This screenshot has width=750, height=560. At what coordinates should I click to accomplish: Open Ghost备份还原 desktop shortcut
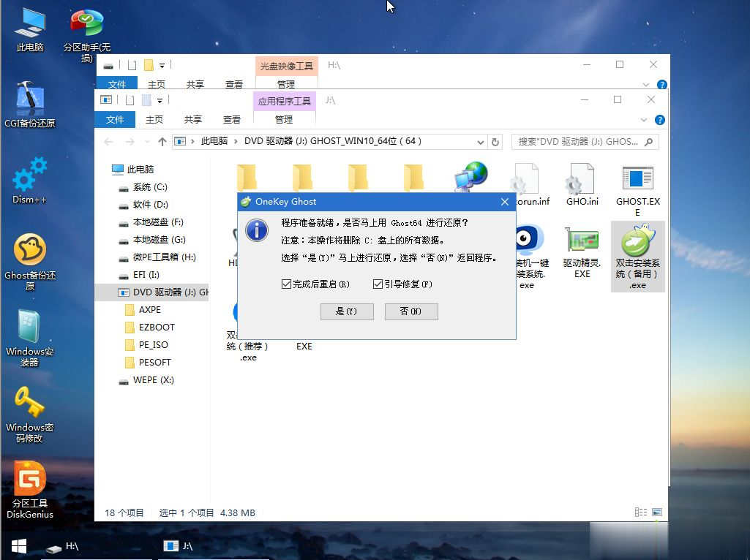pos(30,262)
